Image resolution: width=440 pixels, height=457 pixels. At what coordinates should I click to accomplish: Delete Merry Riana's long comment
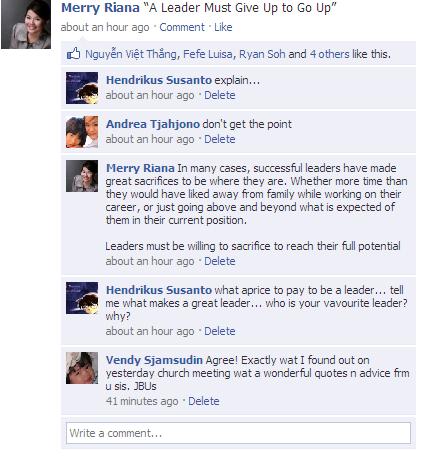click(x=220, y=261)
